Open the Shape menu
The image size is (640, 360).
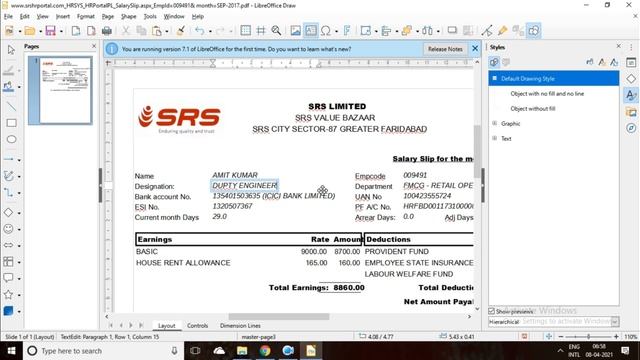(129, 16)
